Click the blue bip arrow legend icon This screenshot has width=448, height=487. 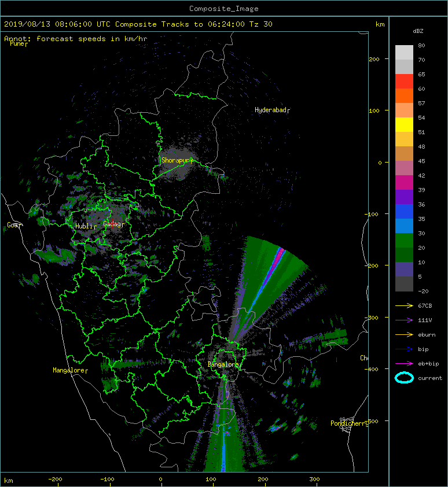404,349
